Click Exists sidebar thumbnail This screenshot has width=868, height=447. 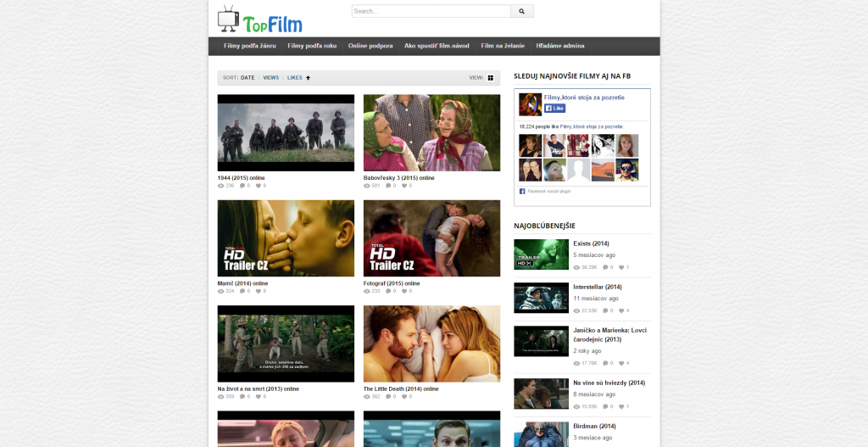point(541,254)
